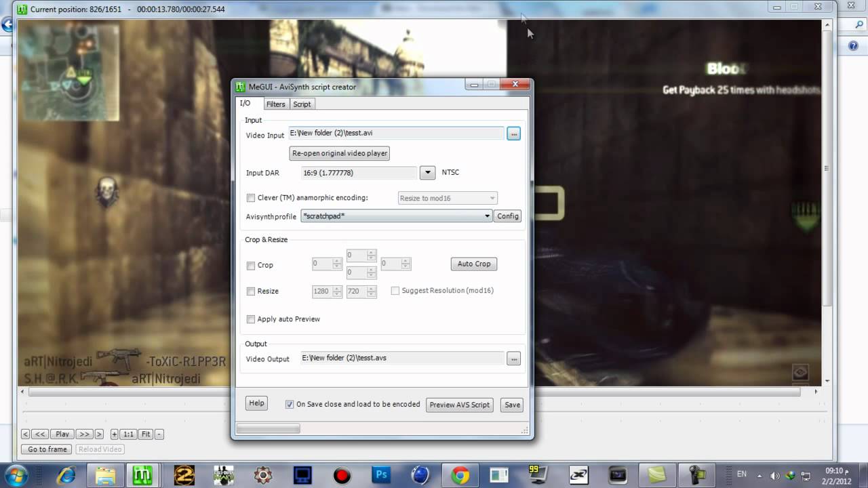The image size is (868, 488).
Task: Save the AviSynth script
Action: point(512,405)
